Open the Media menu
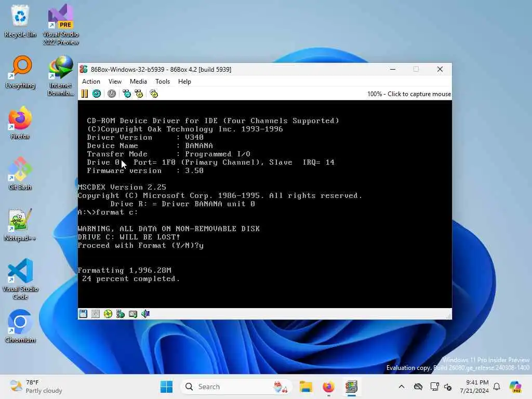 point(138,82)
